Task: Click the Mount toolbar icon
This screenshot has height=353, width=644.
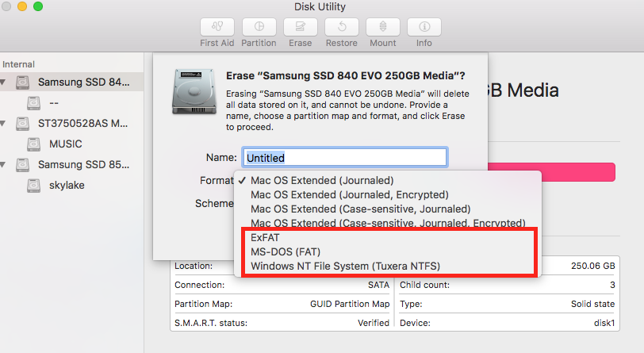Action: (383, 27)
